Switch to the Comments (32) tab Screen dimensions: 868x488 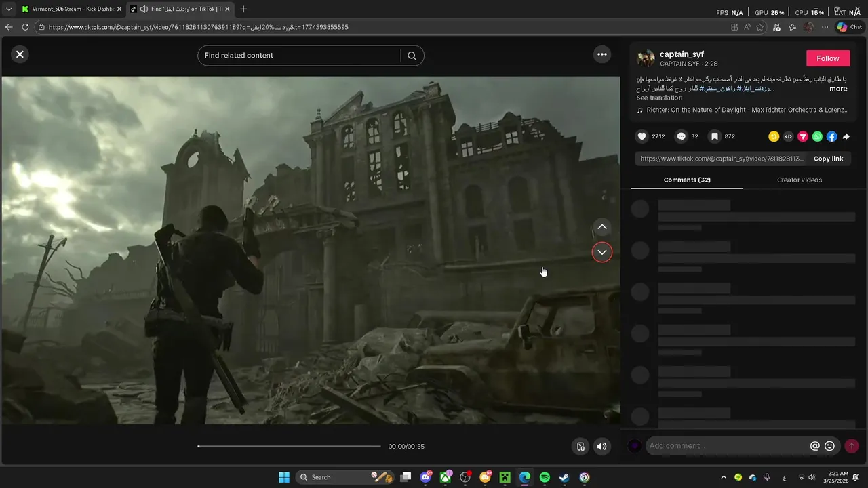[687, 180]
